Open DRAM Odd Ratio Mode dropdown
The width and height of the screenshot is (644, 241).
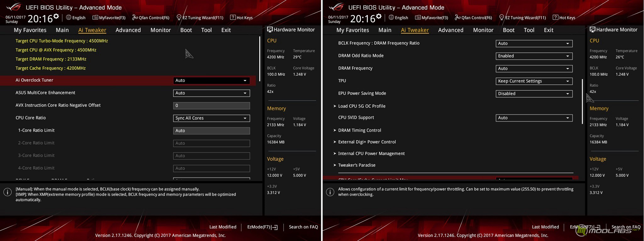pyautogui.click(x=534, y=56)
